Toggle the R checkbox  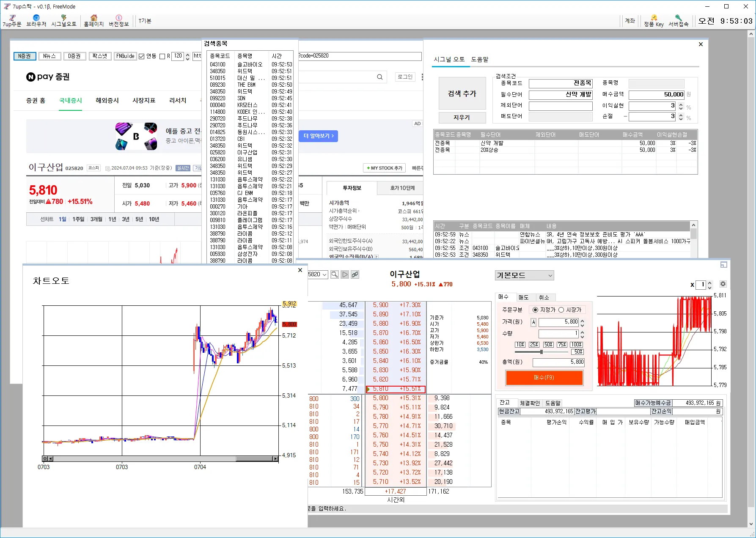[x=162, y=56]
